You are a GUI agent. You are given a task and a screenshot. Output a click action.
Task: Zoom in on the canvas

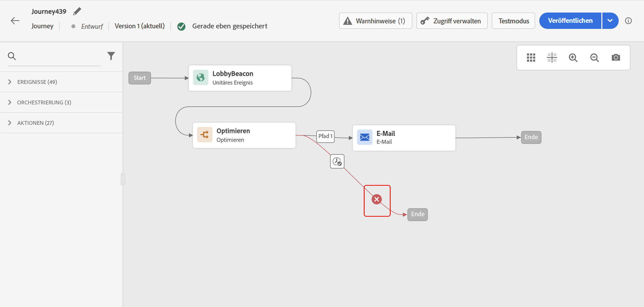tap(573, 58)
